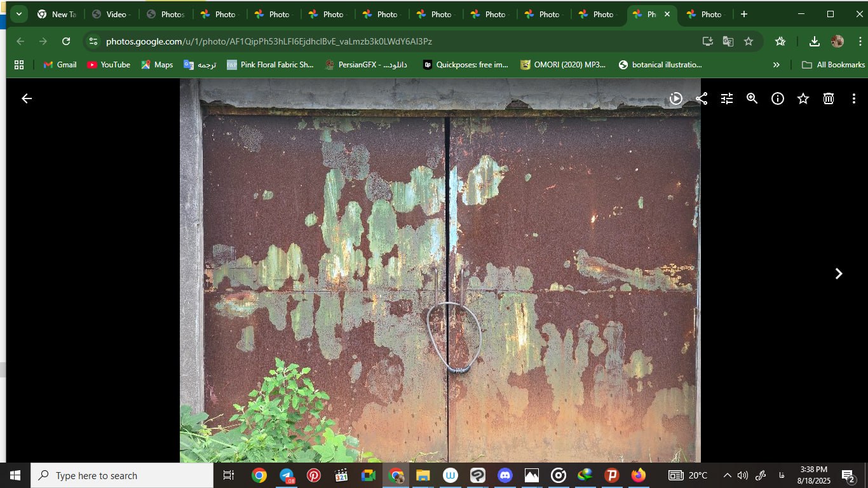Viewport: 868px width, 488px height.
Task: Zoom into the photo with magnifier
Action: [x=752, y=98]
